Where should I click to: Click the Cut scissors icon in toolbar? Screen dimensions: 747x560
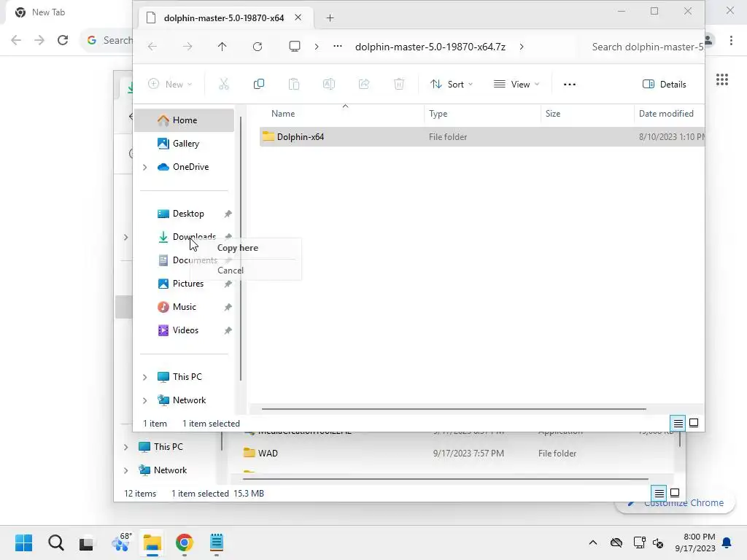pos(223,85)
